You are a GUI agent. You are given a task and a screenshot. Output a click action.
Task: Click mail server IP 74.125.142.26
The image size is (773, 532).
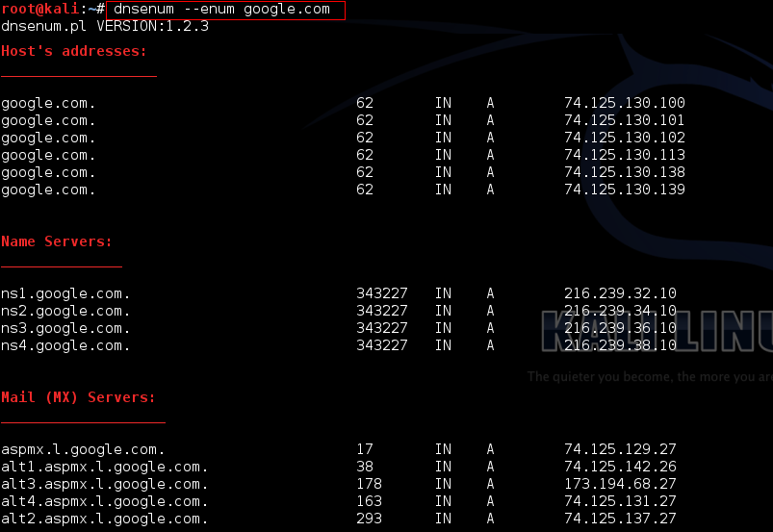[x=620, y=467]
